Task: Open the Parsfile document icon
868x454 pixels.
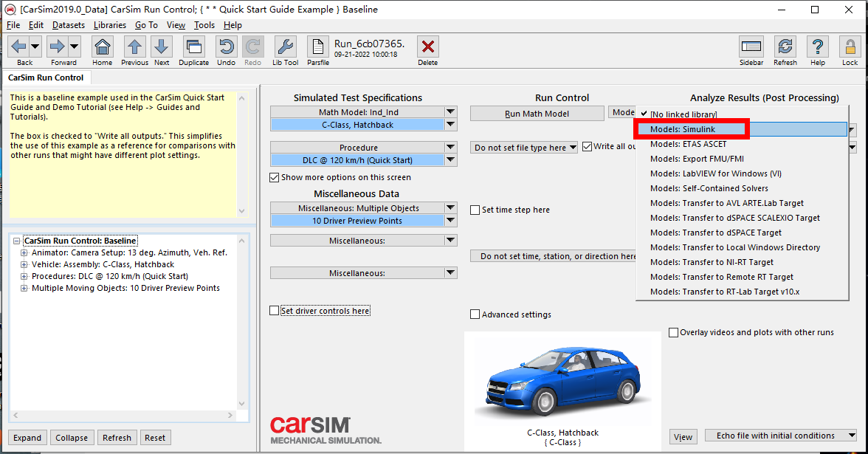Action: point(317,47)
